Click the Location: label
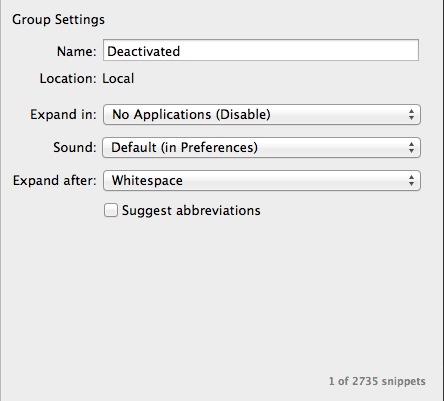 tap(68, 79)
